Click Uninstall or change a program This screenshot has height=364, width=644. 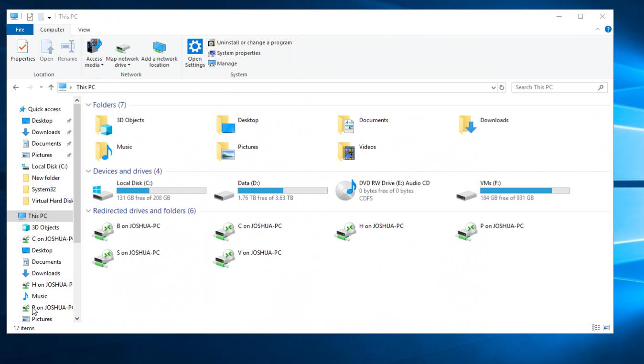pos(254,43)
